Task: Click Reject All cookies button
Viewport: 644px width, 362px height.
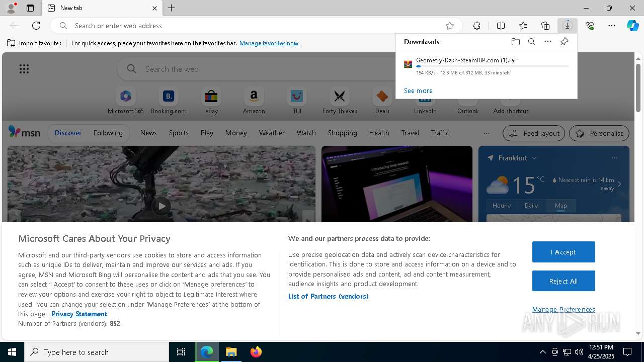Action: [x=563, y=281]
